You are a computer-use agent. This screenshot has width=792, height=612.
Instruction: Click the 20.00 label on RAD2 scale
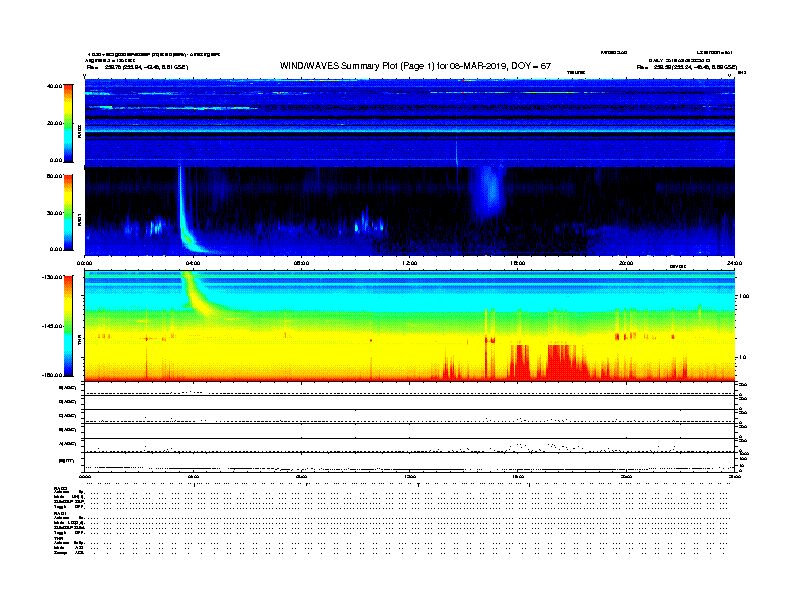coord(55,123)
